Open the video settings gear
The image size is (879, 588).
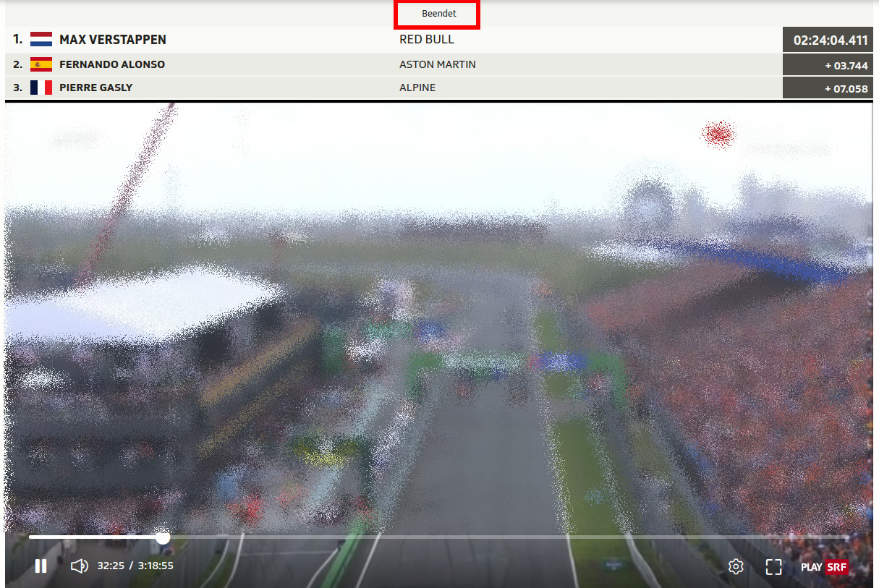tap(736, 566)
